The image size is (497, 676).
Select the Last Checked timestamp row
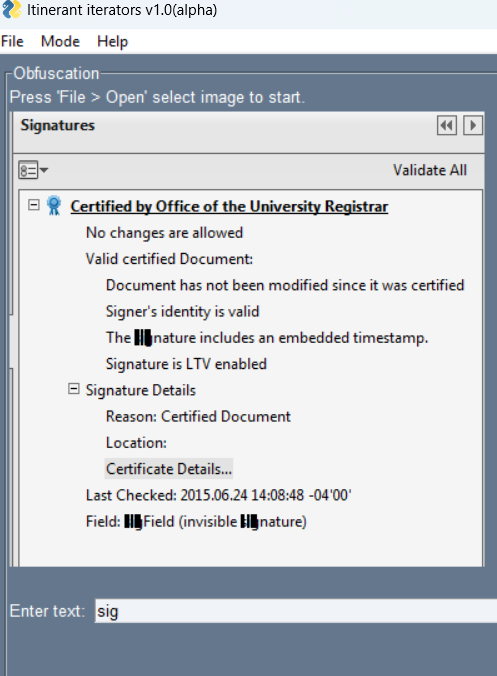[219, 495]
